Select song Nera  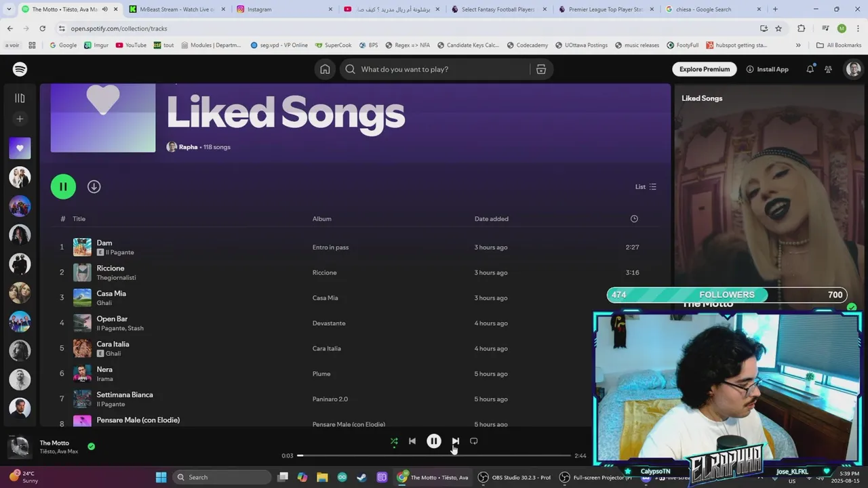(104, 369)
